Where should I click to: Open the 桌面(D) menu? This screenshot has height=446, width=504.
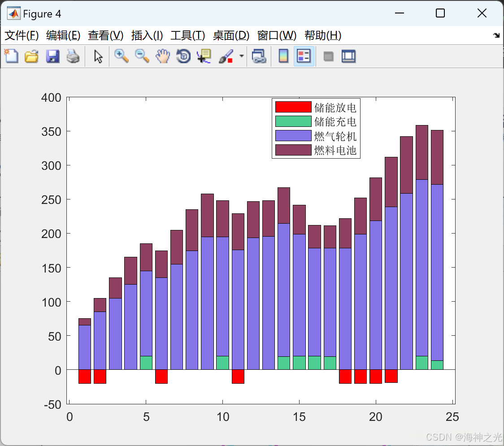pos(231,35)
